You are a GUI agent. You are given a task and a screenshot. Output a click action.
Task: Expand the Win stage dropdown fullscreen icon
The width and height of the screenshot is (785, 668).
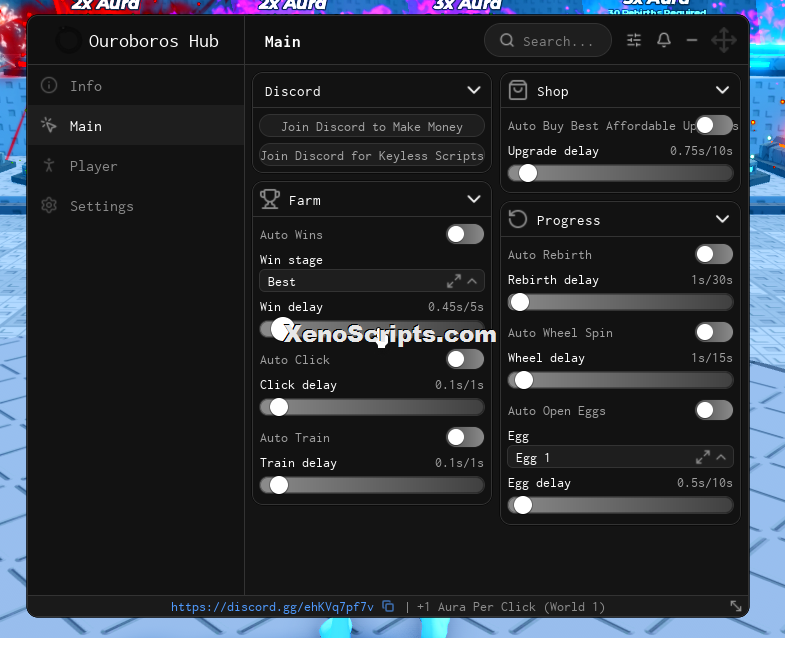click(454, 281)
